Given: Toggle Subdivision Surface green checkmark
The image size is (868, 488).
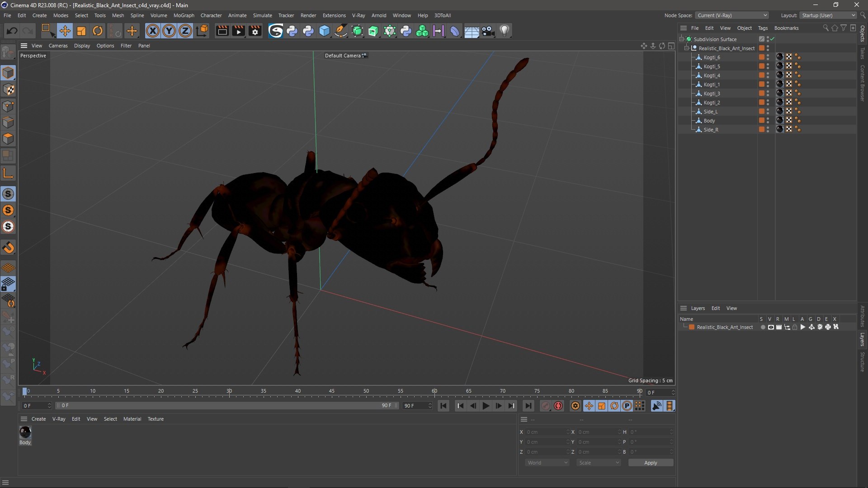Looking at the screenshot, I should coord(772,39).
